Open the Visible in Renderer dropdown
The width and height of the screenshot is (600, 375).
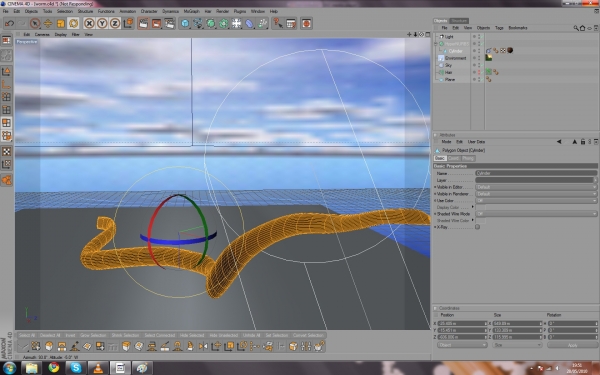pos(536,194)
